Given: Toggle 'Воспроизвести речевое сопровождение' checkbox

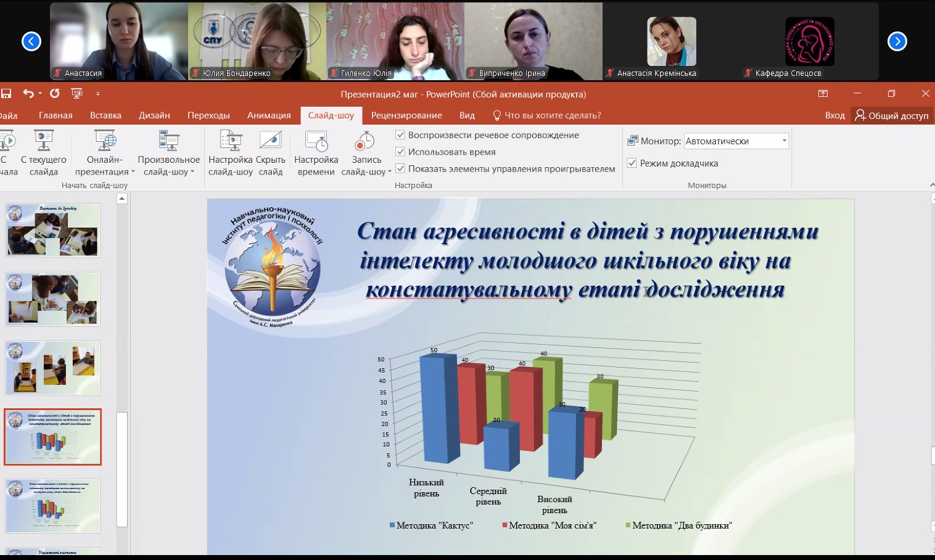Looking at the screenshot, I should point(400,135).
